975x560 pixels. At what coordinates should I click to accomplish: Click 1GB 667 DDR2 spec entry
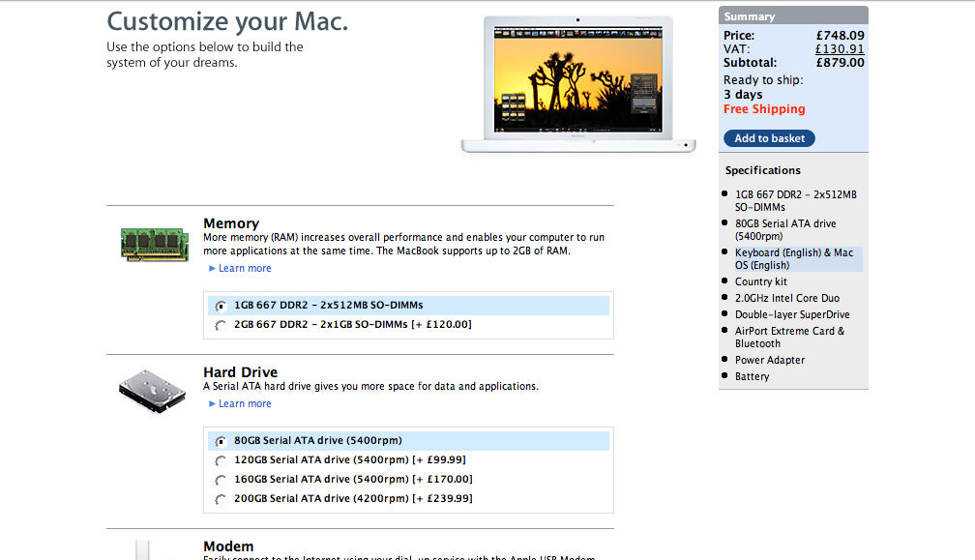[796, 201]
